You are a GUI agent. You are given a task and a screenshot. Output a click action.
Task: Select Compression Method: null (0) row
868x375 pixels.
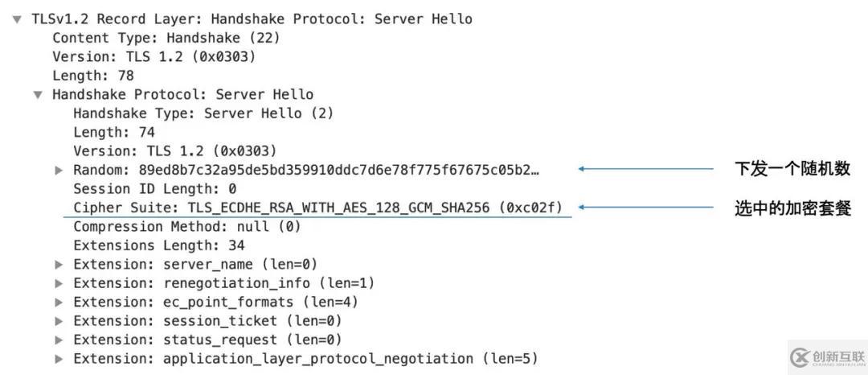click(186, 227)
